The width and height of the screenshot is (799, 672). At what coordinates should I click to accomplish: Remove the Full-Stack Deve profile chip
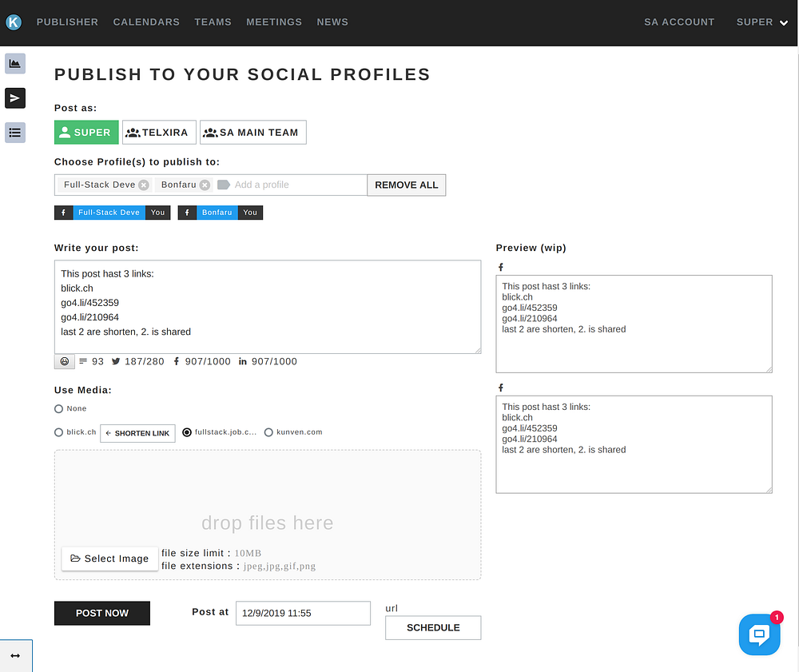pos(144,185)
